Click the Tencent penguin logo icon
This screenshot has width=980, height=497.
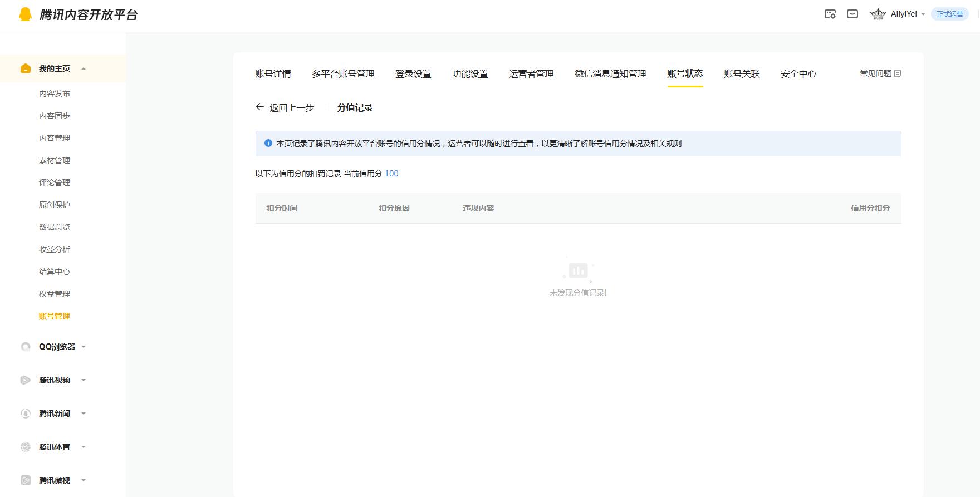(25, 14)
